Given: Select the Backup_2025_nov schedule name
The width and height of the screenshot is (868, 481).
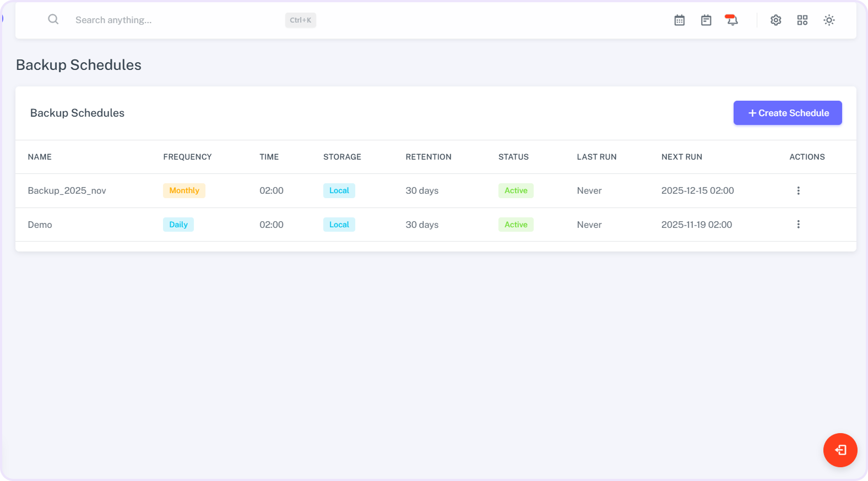Looking at the screenshot, I should coord(67,190).
